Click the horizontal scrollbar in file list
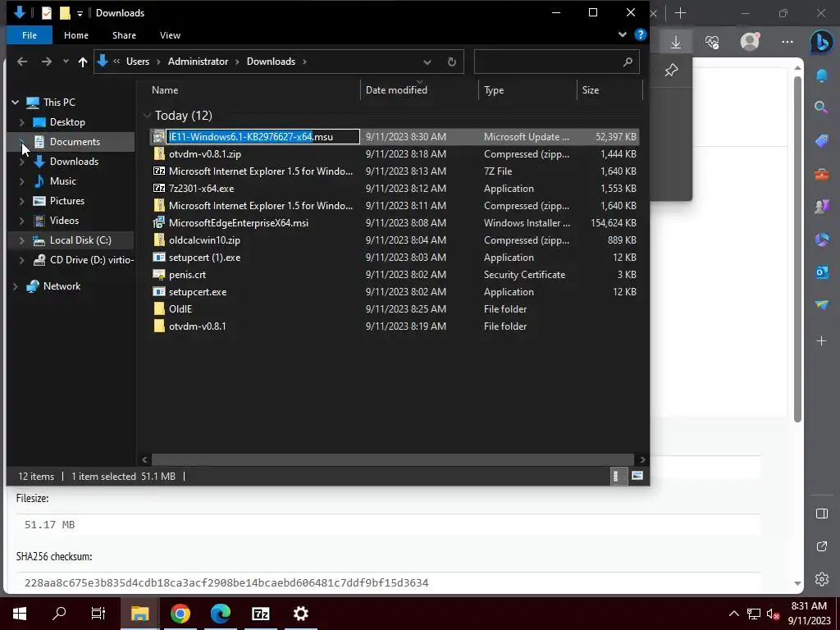 (393, 459)
